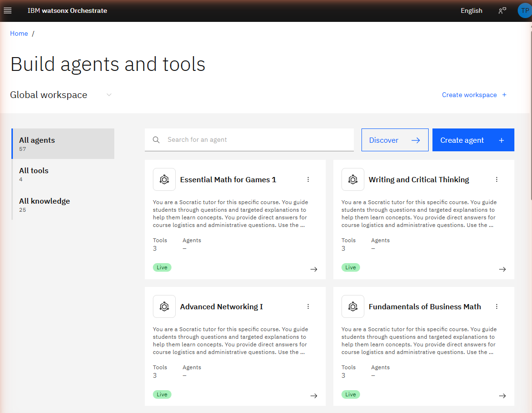Click the Discover button
The width and height of the screenshot is (532, 413).
[x=395, y=140]
